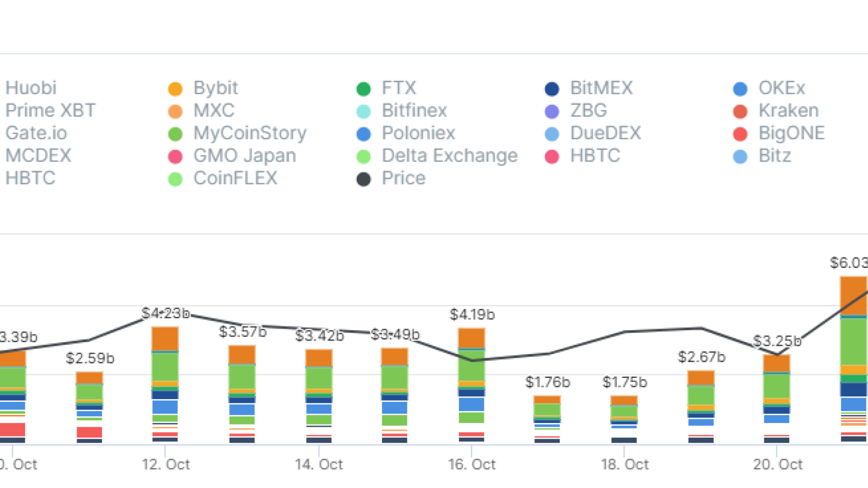The width and height of the screenshot is (868, 488).
Task: Click the $2.67b bar total label
Action: click(x=702, y=357)
